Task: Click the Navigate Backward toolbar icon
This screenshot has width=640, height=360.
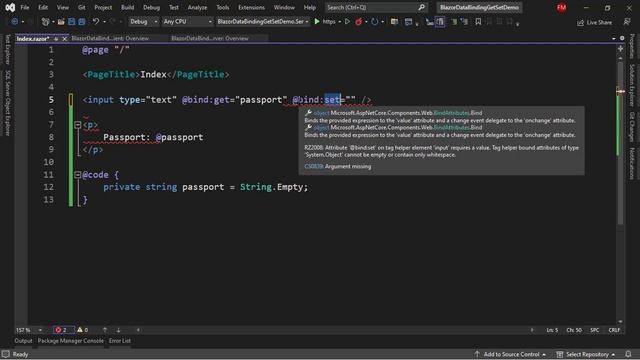Action: click(15, 22)
